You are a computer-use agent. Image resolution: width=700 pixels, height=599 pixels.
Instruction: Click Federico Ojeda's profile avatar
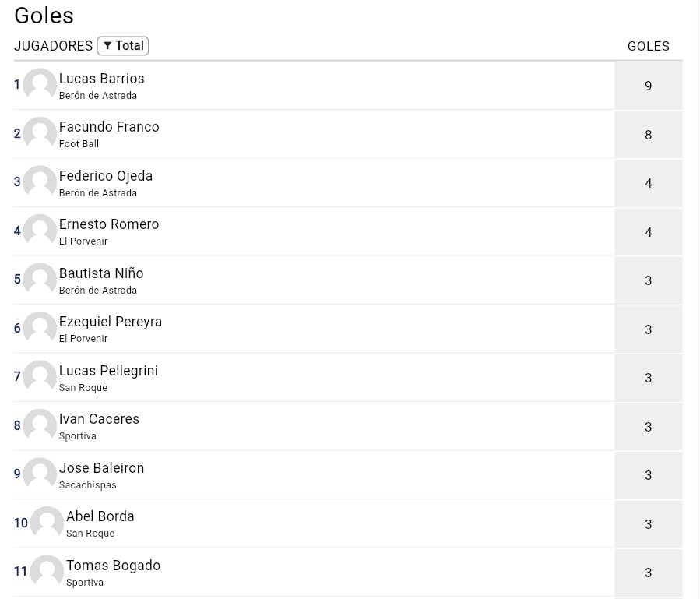(40, 182)
